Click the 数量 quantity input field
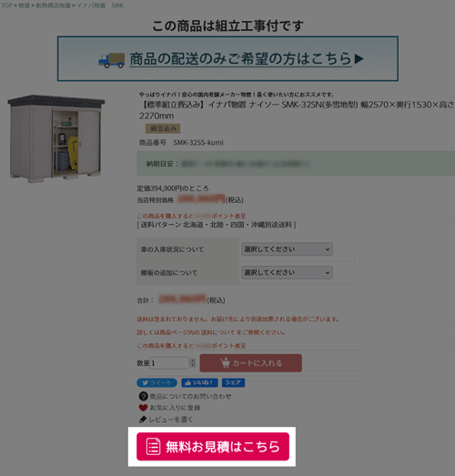Image resolution: width=455 pixels, height=476 pixels. point(169,363)
